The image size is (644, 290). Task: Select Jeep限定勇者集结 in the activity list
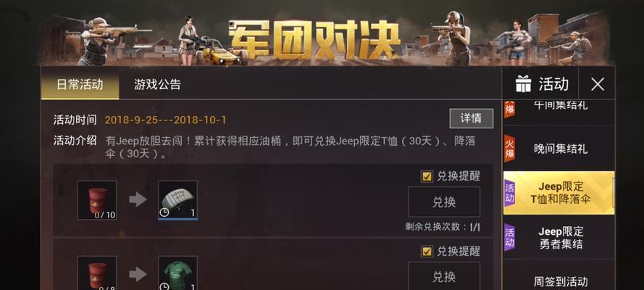[x=559, y=237]
